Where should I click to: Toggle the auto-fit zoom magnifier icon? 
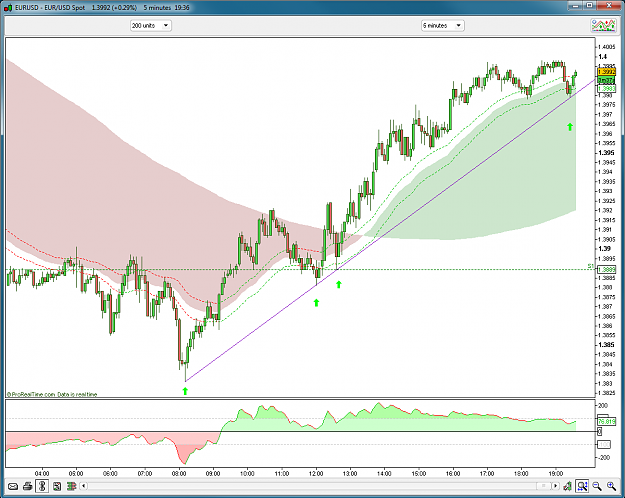pos(582,486)
